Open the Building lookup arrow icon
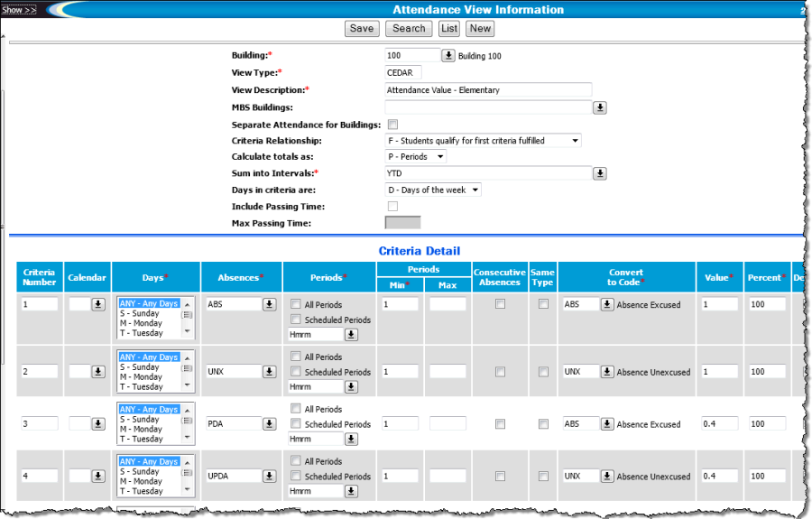The height and width of the screenshot is (519, 812). (x=448, y=56)
